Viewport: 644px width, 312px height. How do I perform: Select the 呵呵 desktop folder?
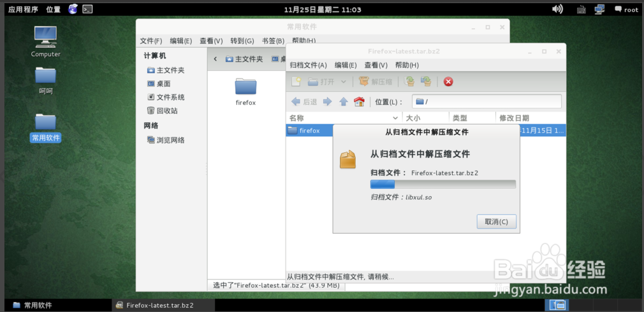tap(45, 80)
